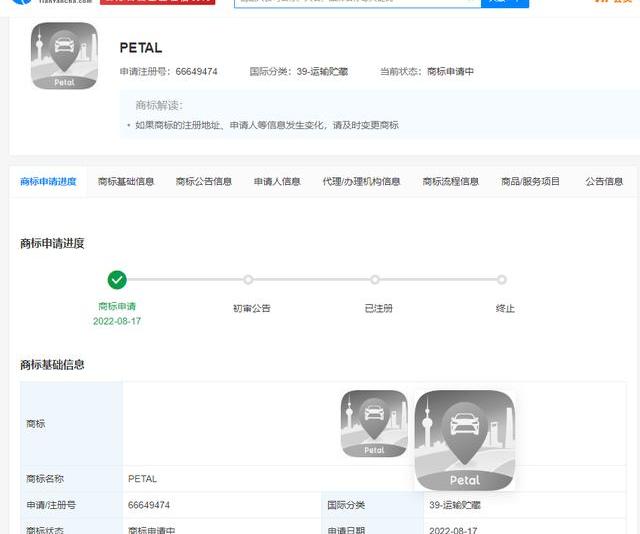Click the 已注册 step label
This screenshot has height=534, width=640.
click(x=379, y=308)
